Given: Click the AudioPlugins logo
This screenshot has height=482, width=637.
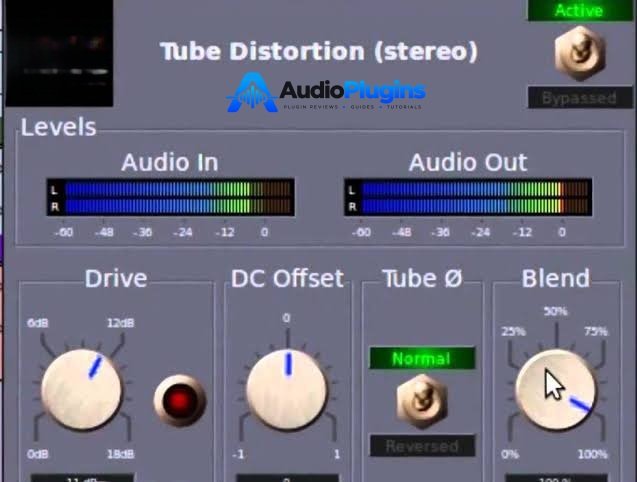Looking at the screenshot, I should pos(326,92).
